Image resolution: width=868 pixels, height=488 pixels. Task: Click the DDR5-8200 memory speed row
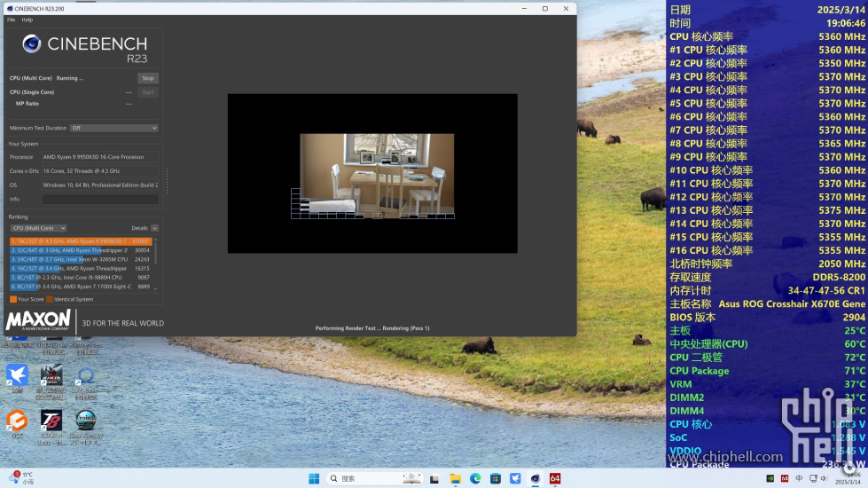(767, 278)
